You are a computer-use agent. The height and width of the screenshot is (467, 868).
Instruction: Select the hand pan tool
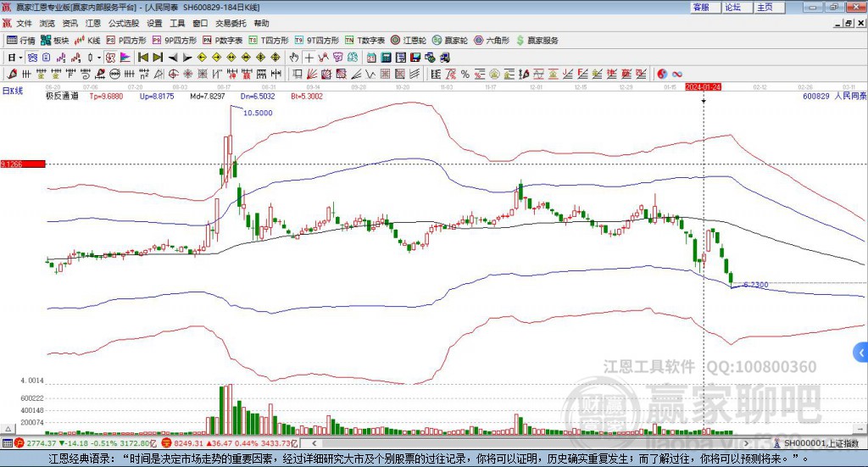click(x=294, y=58)
